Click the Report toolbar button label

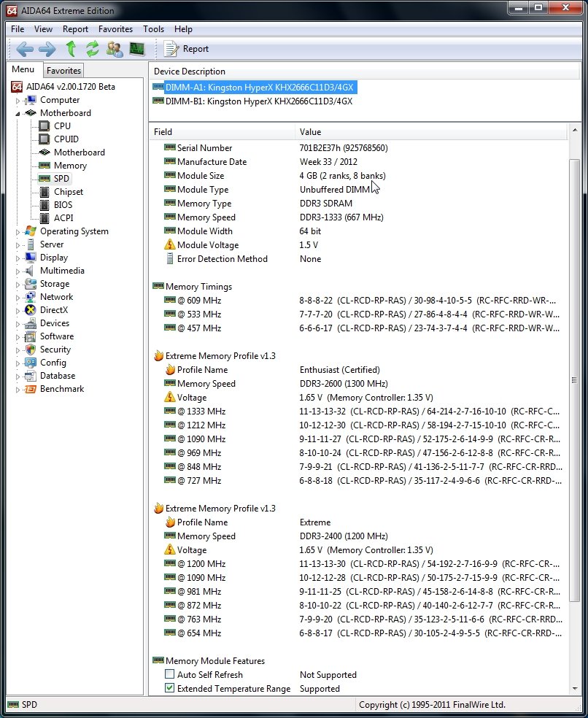pyautogui.click(x=196, y=49)
